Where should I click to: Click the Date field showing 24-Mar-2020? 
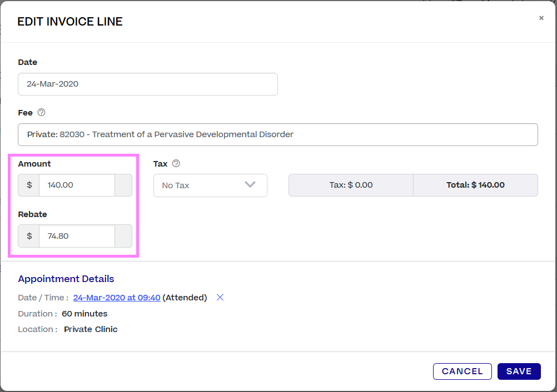(x=147, y=84)
